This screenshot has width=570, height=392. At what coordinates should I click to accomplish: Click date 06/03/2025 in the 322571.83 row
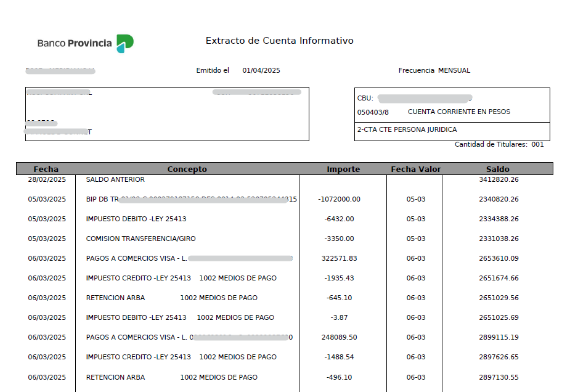tap(47, 258)
